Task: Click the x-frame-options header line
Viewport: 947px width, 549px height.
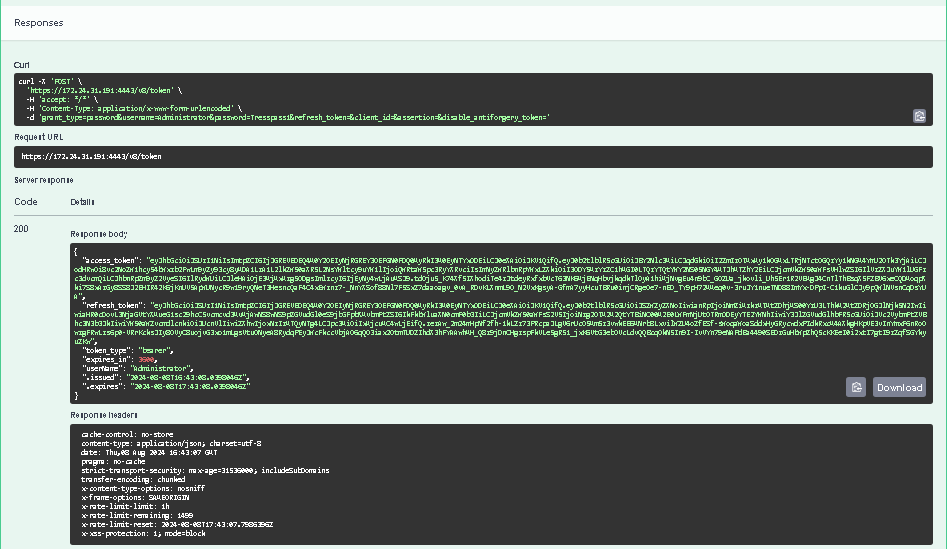Action: [x=135, y=498]
